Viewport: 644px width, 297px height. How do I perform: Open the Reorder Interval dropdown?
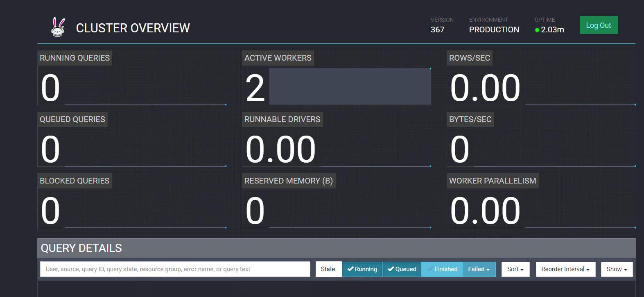(x=565, y=269)
